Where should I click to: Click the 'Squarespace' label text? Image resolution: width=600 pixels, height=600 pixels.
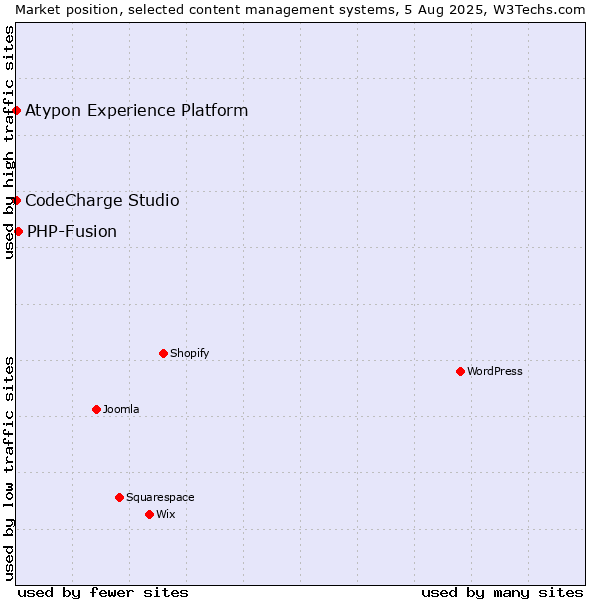point(160,497)
